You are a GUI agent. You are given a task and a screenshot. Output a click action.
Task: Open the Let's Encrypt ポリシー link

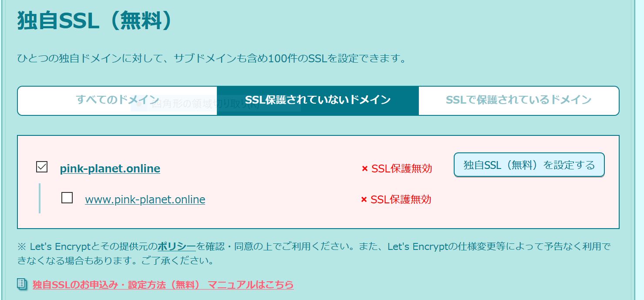click(x=177, y=246)
